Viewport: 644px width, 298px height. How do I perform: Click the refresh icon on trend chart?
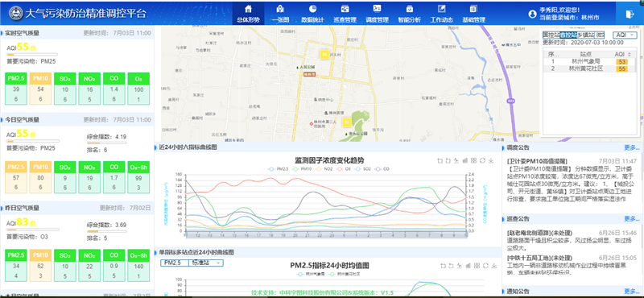[x=483, y=160]
